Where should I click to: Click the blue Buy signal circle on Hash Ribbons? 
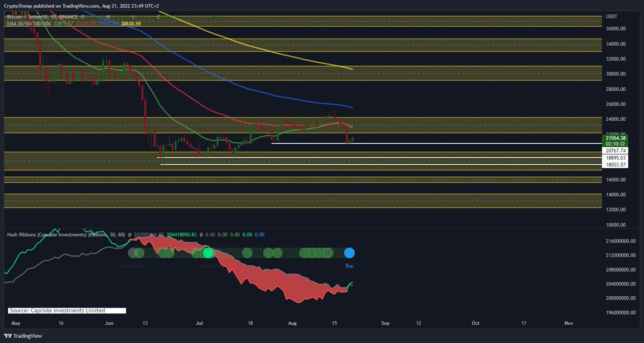pyautogui.click(x=349, y=252)
